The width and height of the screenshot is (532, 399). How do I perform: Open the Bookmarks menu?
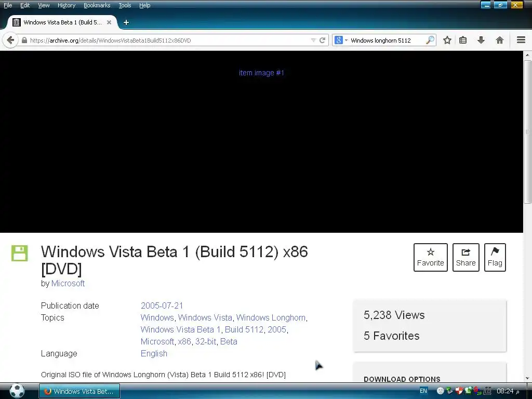click(x=97, y=5)
